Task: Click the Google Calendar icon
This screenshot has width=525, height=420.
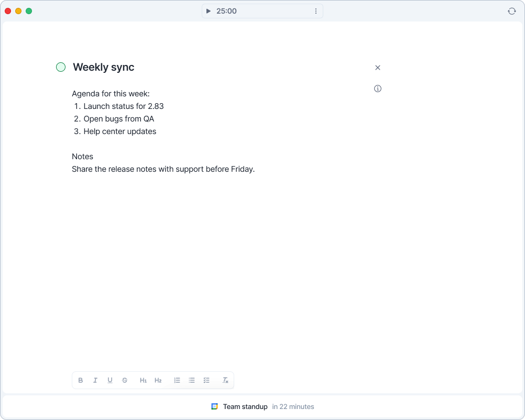Action: (x=215, y=406)
